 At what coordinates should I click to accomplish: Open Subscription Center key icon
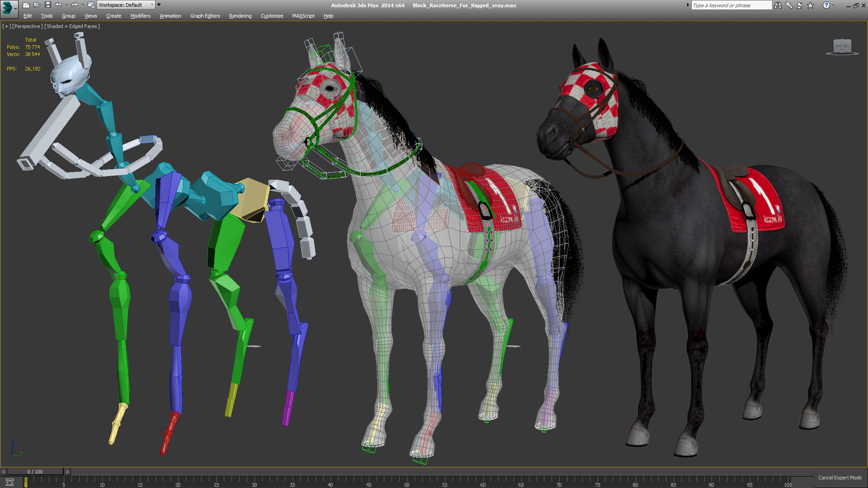click(x=789, y=5)
